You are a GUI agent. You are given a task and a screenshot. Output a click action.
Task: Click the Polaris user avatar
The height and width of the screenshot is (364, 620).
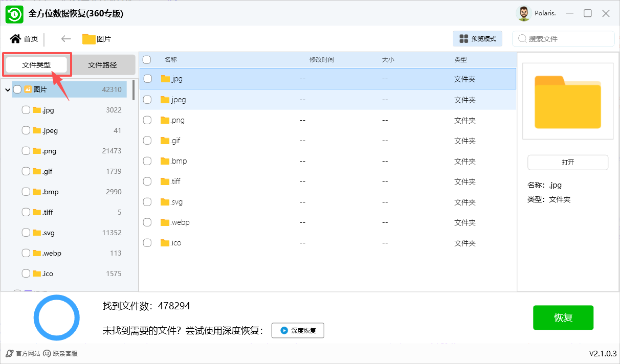523,14
